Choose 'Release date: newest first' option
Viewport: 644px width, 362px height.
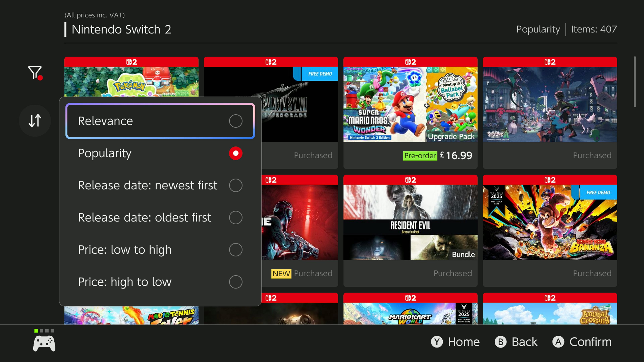click(x=148, y=185)
